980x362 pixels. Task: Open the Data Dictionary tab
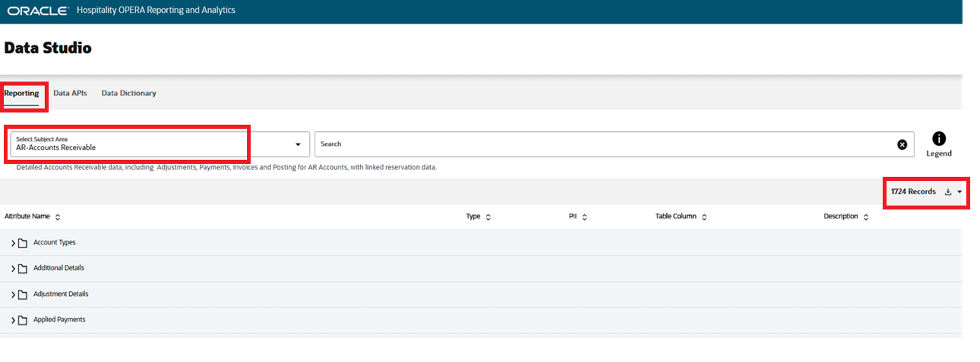point(129,93)
